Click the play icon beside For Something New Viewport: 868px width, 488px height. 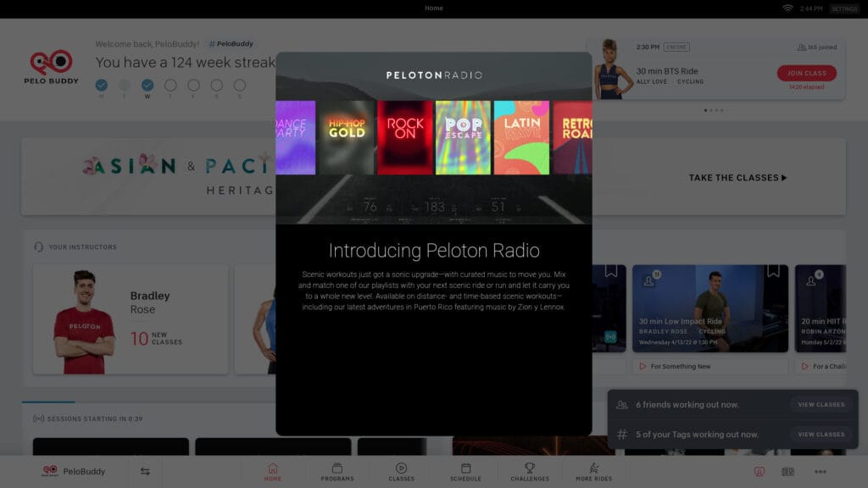pyautogui.click(x=643, y=366)
